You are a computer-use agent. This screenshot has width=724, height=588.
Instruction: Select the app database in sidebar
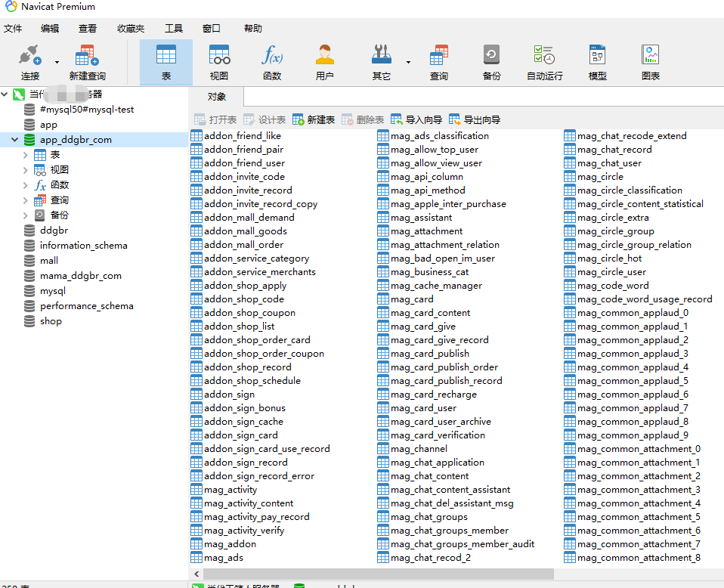pyautogui.click(x=48, y=125)
